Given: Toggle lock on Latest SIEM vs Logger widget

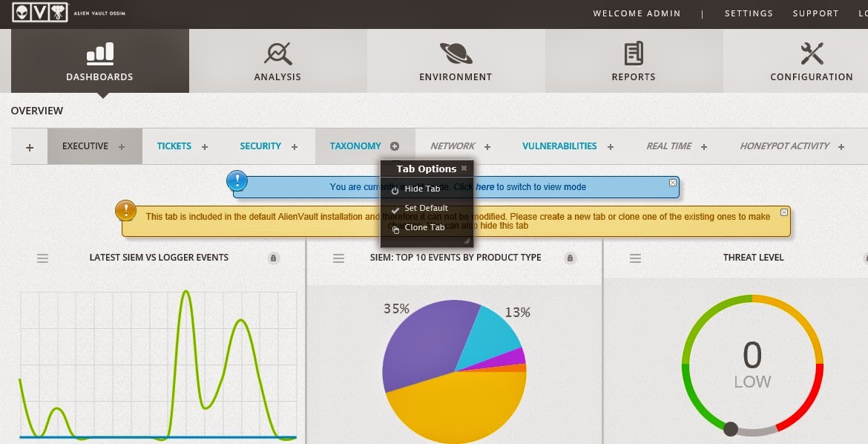Looking at the screenshot, I should coord(273,258).
